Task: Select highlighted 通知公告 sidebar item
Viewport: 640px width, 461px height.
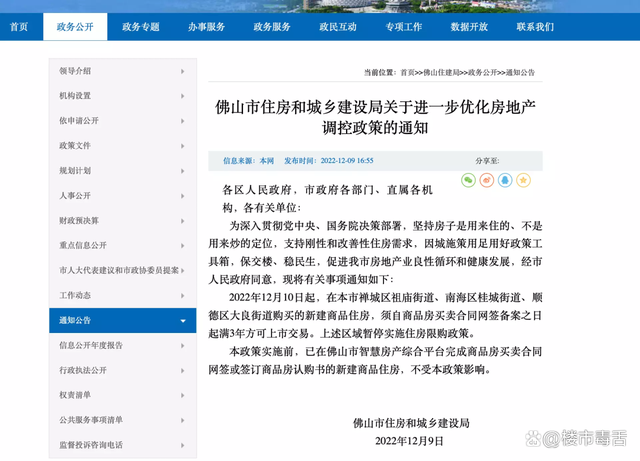Action: 122,321
